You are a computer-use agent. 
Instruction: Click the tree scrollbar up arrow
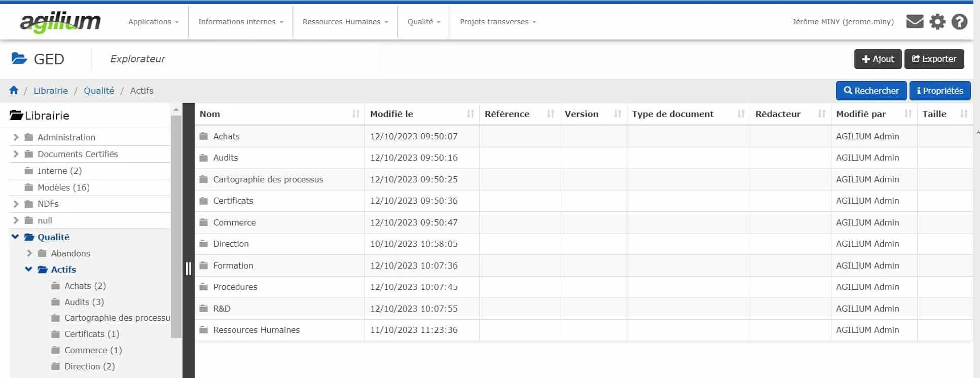176,109
